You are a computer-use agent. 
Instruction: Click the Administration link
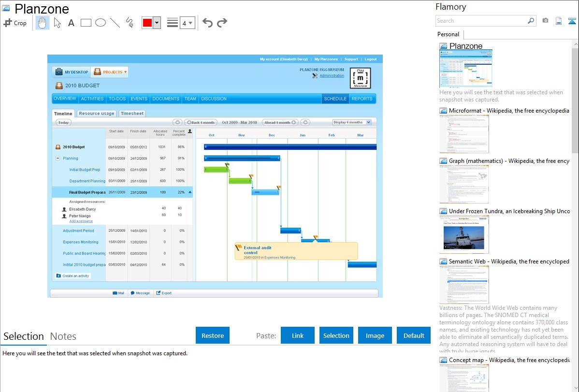click(332, 76)
